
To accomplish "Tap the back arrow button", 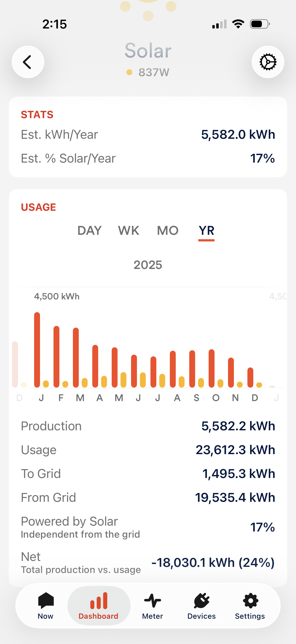I will point(28,62).
